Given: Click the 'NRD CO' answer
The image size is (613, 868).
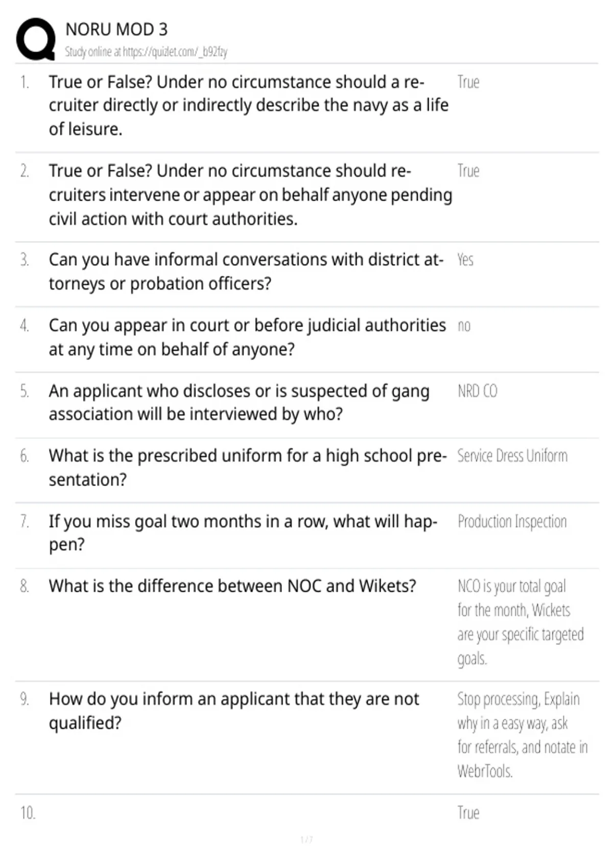Looking at the screenshot, I should [478, 391].
